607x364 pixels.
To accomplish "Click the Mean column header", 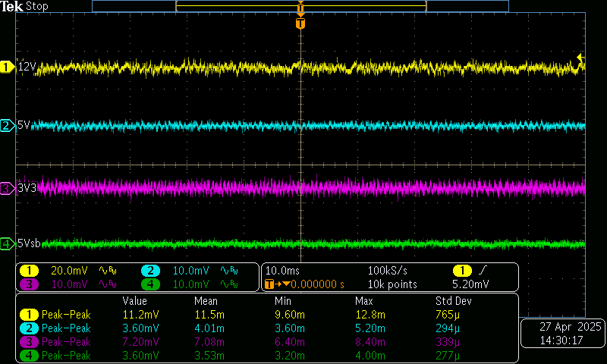I will tap(206, 301).
